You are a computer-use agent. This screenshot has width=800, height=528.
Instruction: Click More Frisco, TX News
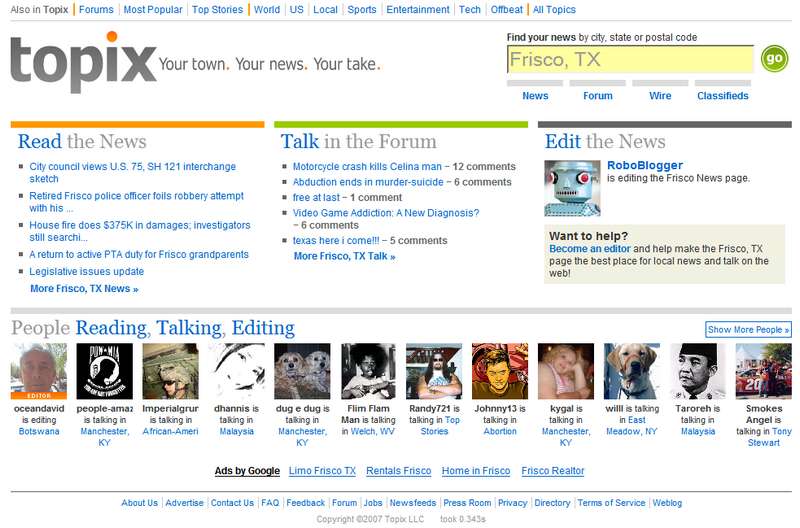84,288
